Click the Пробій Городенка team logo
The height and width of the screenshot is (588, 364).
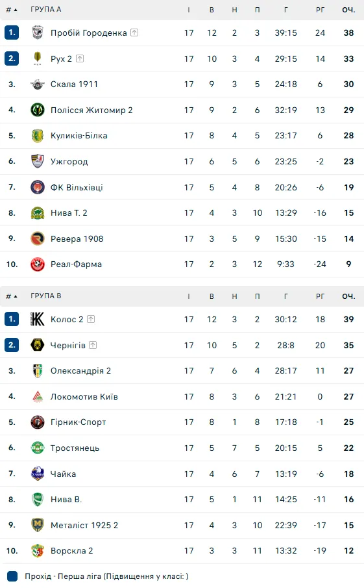[38, 32]
